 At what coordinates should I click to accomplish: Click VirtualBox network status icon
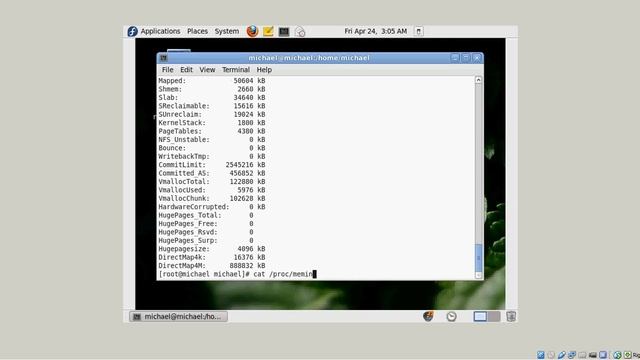click(x=572, y=355)
